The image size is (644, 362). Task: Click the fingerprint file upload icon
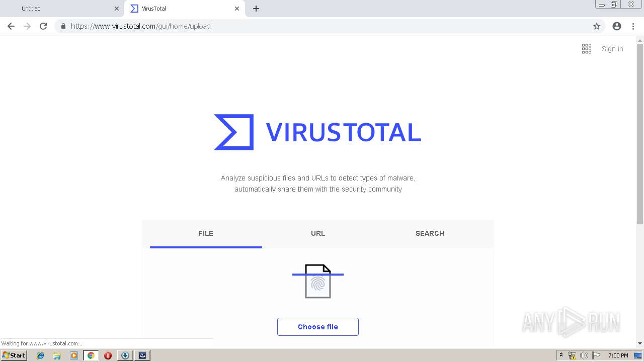click(318, 281)
